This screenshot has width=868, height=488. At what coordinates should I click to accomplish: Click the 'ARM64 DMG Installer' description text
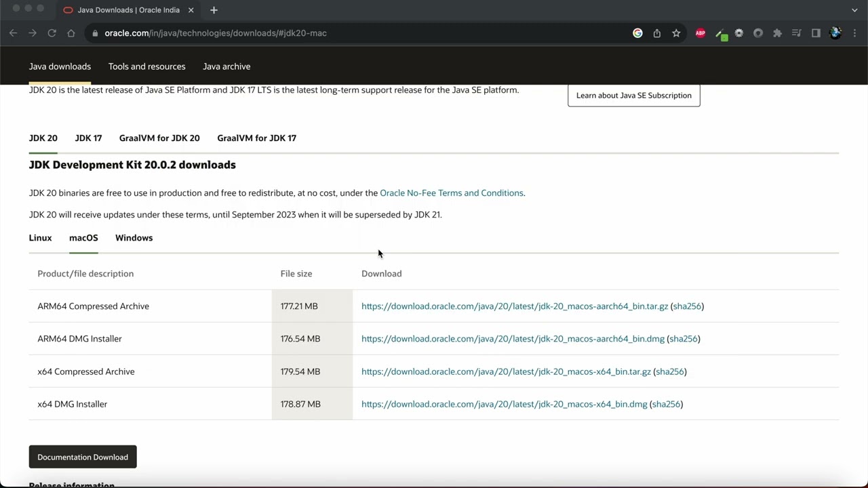pyautogui.click(x=79, y=339)
